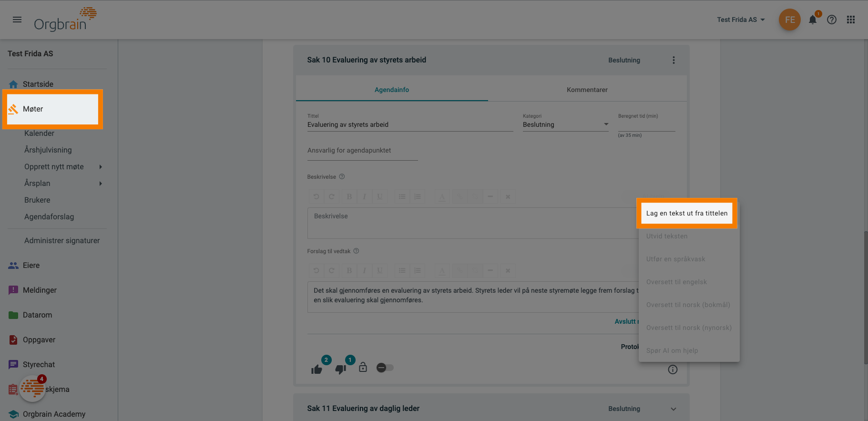Open Eiere in the sidebar
Screen dimensions: 868x421
[x=31, y=265]
